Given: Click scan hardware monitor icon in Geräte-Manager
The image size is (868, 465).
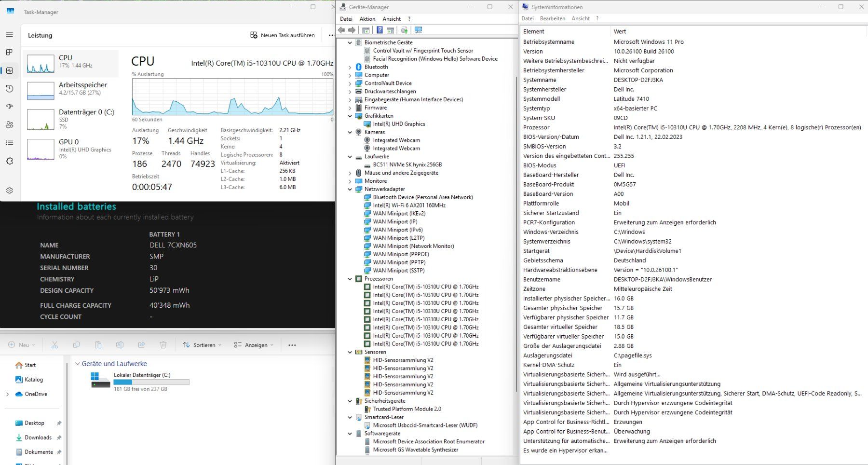Looking at the screenshot, I should point(418,30).
